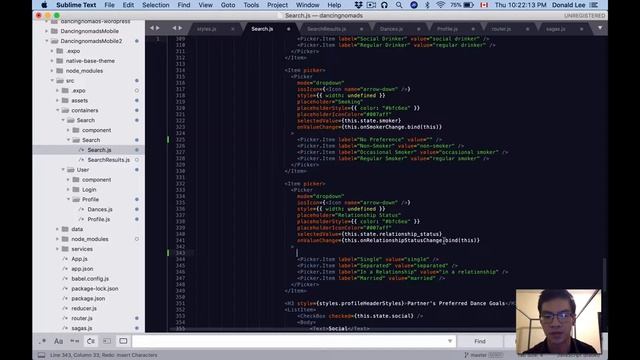Open the Wi-Fi status menu
The width and height of the screenshot is (640, 360).
(440, 5)
